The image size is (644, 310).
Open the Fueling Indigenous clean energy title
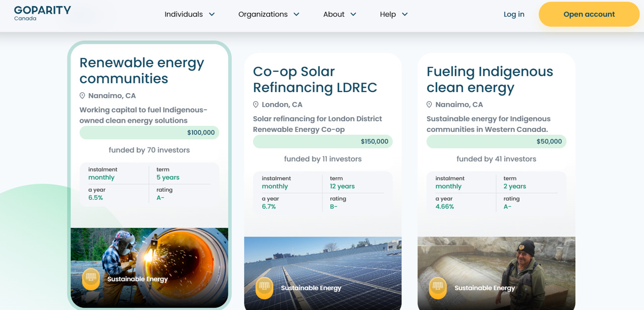coord(490,80)
